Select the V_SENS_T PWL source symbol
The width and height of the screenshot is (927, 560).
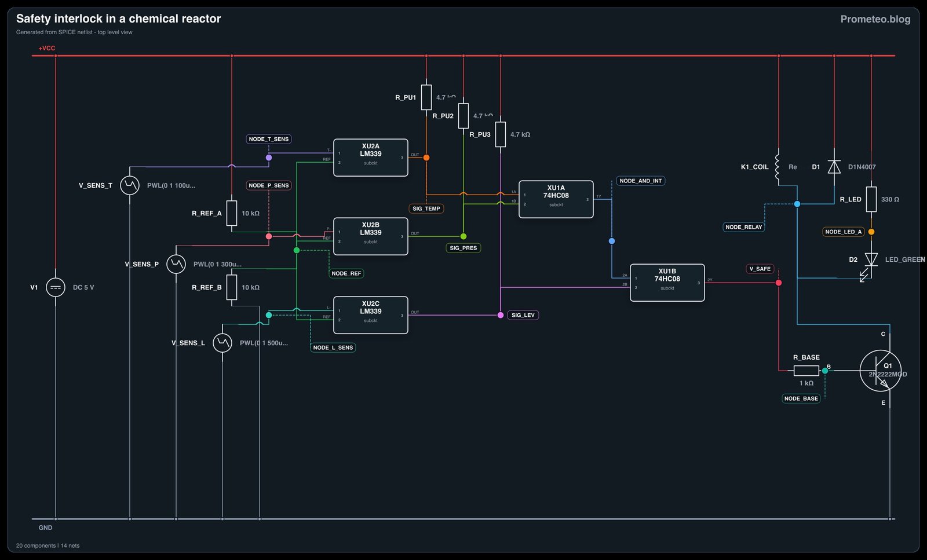click(x=130, y=185)
